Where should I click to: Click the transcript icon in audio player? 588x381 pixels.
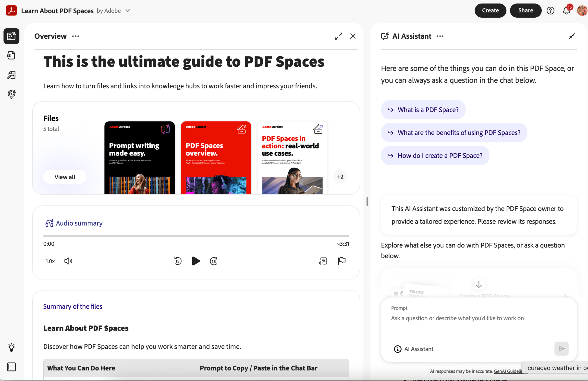tap(323, 261)
